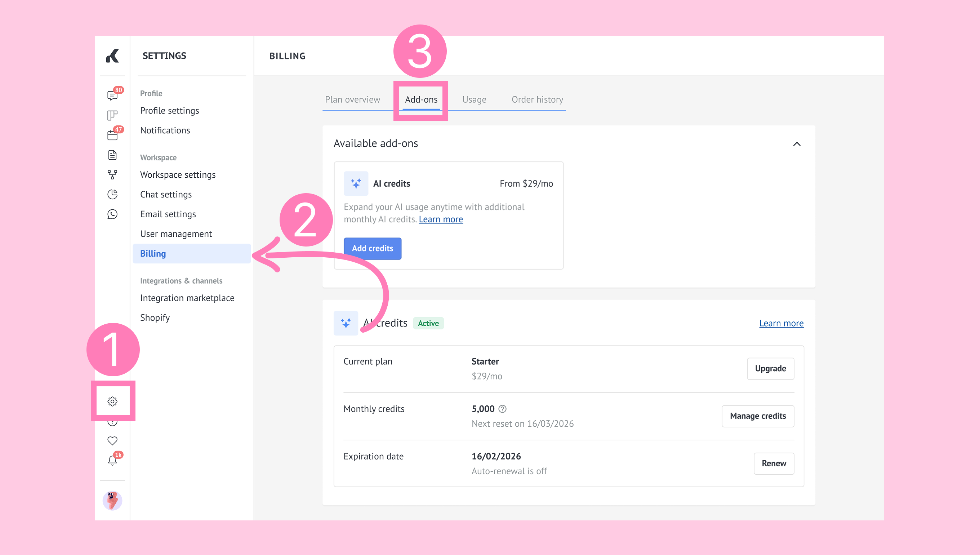Viewport: 980px width, 555px height.
Task: Click the Manage credits button
Action: point(758,416)
